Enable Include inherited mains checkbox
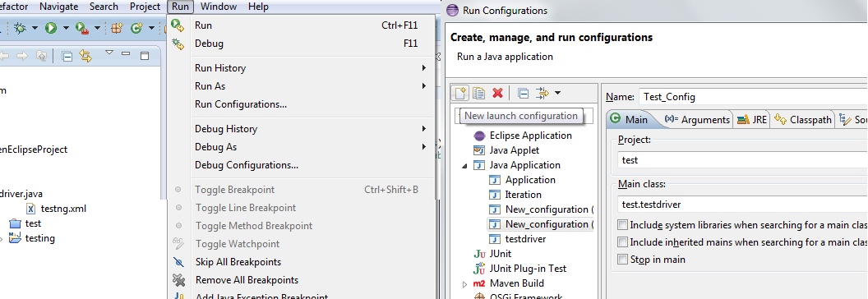868x299 pixels. tap(623, 242)
